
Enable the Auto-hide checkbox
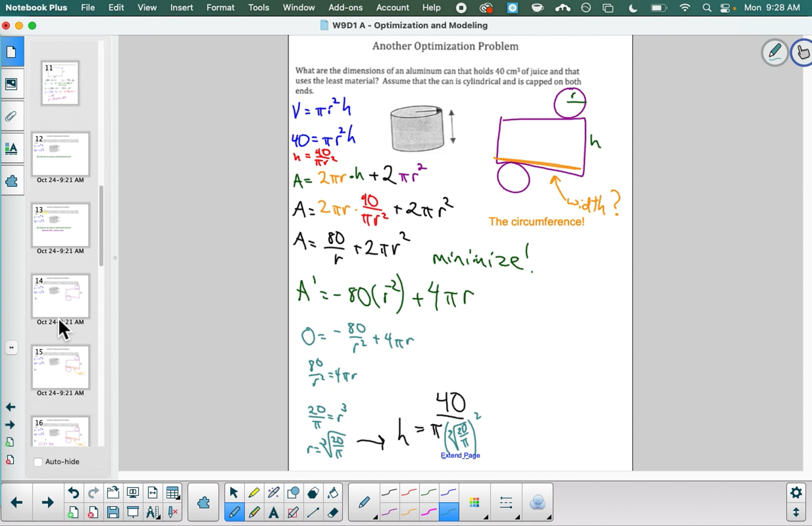pyautogui.click(x=38, y=462)
